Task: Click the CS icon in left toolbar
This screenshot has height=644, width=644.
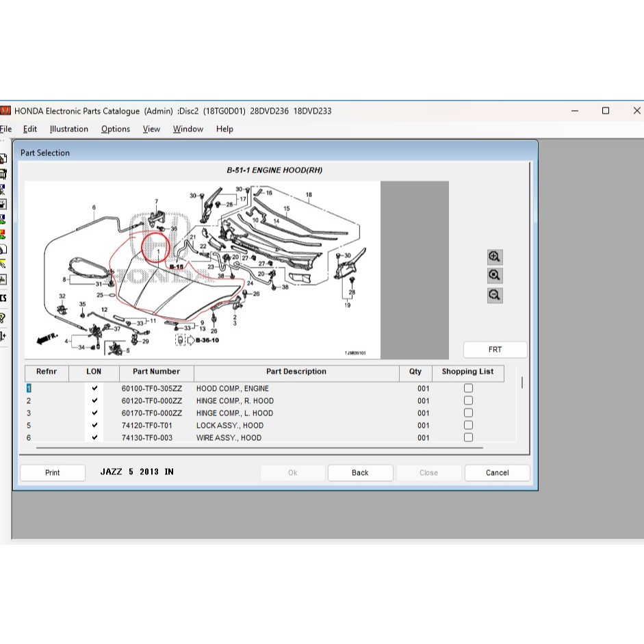Action: coord(3,298)
